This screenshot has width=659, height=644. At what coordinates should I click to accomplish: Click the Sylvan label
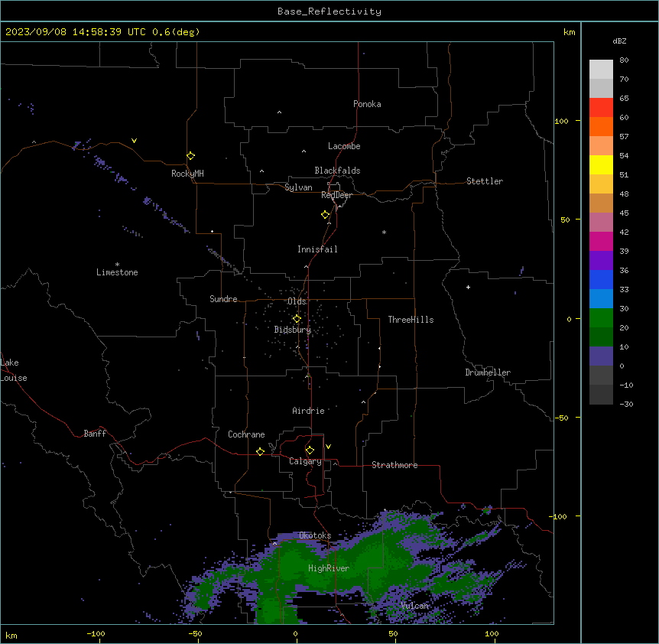[x=298, y=187]
